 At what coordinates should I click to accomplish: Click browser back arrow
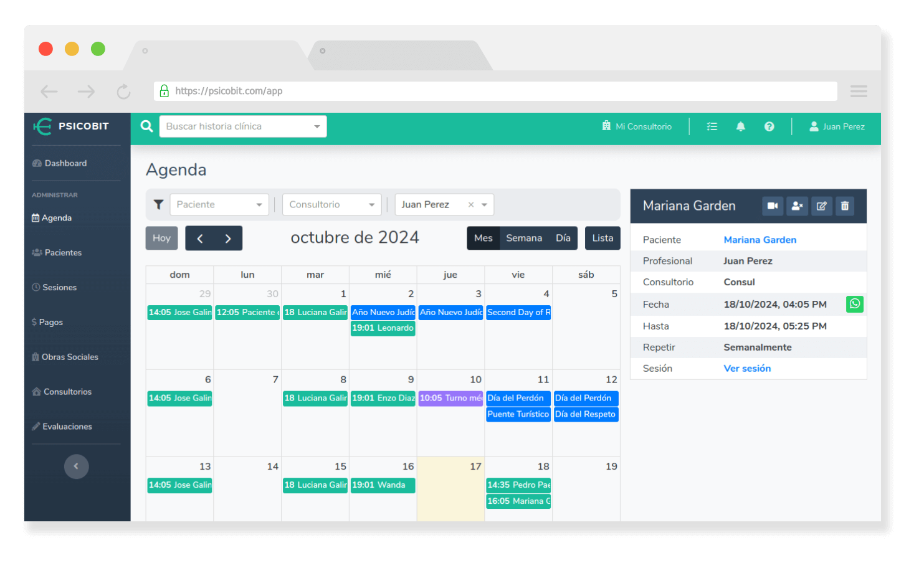coord(49,92)
